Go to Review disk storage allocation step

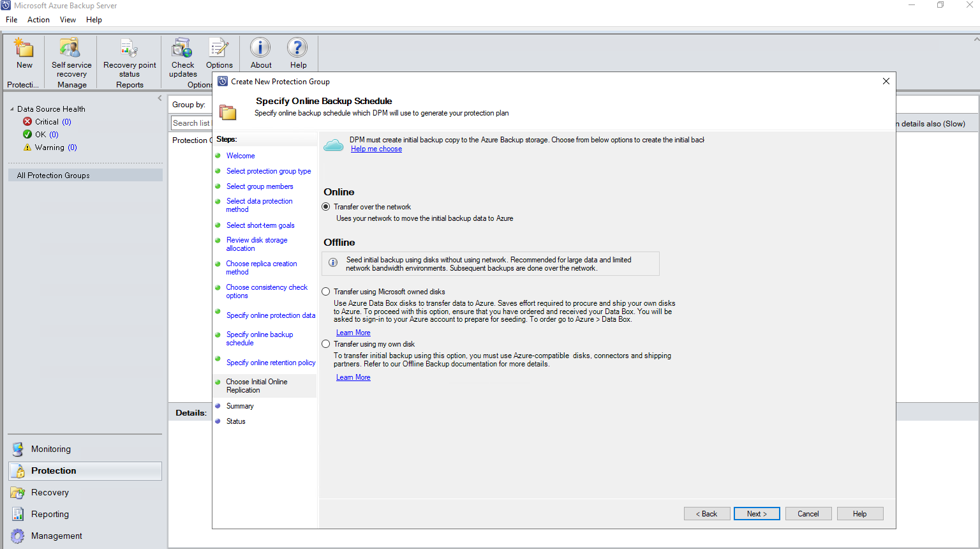click(x=256, y=244)
